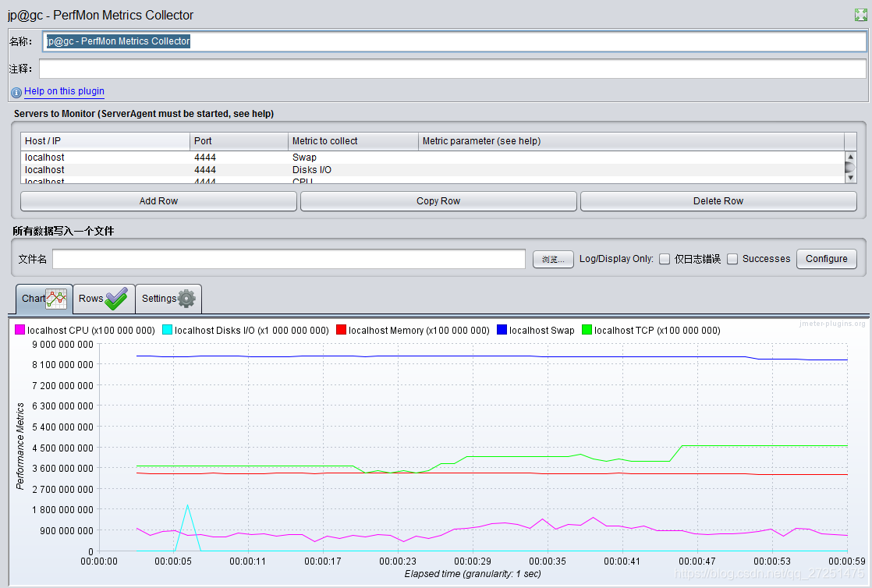Click the Metric parameter column header
The width and height of the screenshot is (872, 588).
[x=631, y=141]
